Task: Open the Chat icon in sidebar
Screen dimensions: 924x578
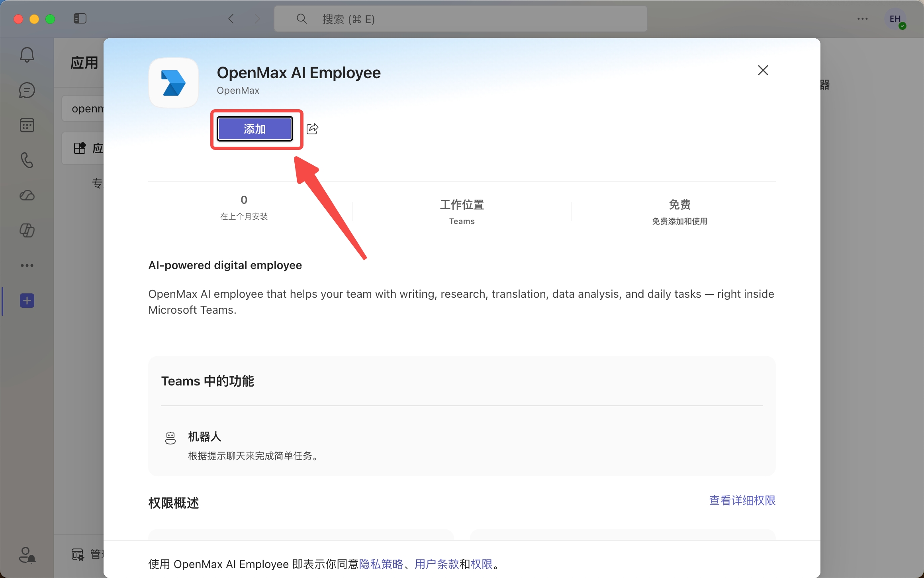Action: 27,90
